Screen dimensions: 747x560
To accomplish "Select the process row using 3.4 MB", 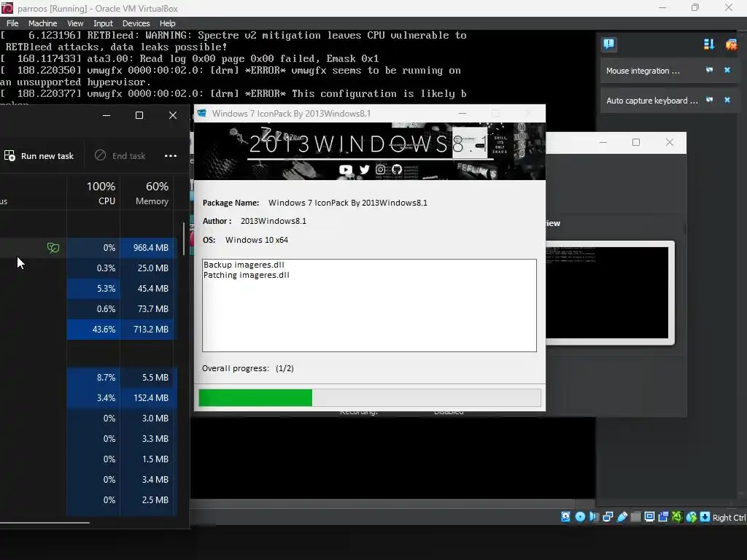I will click(88, 480).
